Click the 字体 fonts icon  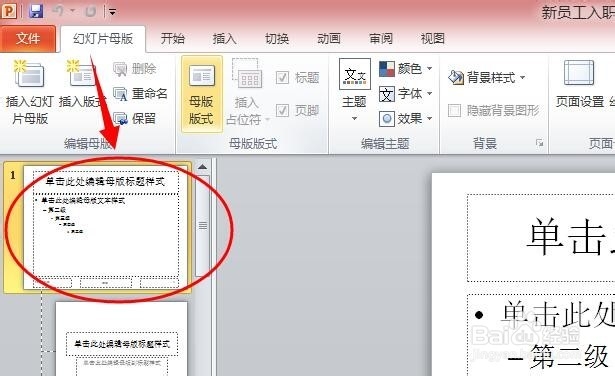point(387,94)
